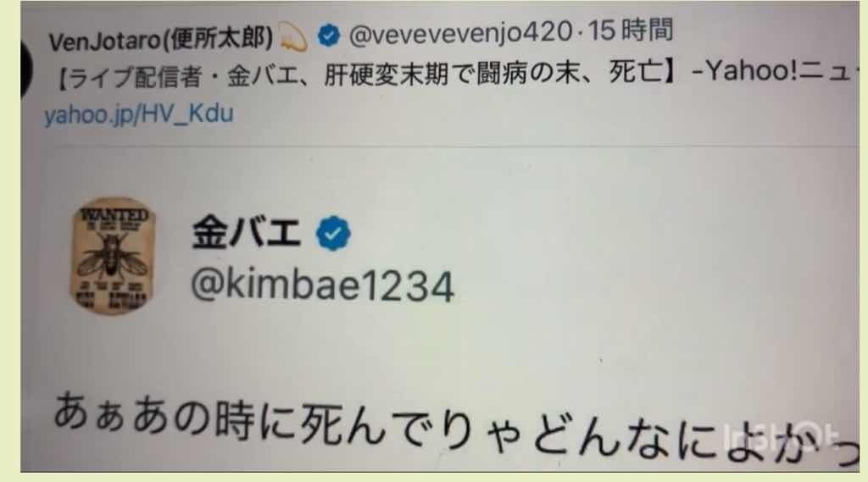The width and height of the screenshot is (868, 482).
Task: Click the dark avatar at the post's left edge
Action: tap(26, 69)
